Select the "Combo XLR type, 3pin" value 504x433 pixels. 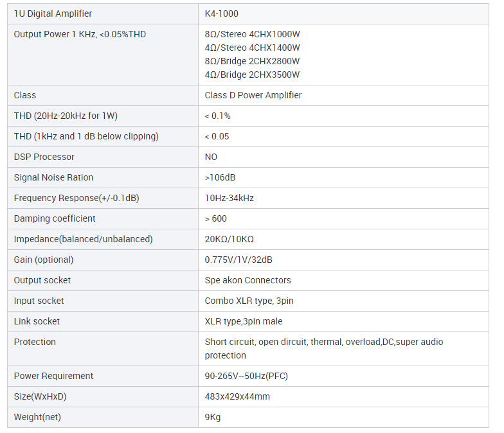coord(249,301)
